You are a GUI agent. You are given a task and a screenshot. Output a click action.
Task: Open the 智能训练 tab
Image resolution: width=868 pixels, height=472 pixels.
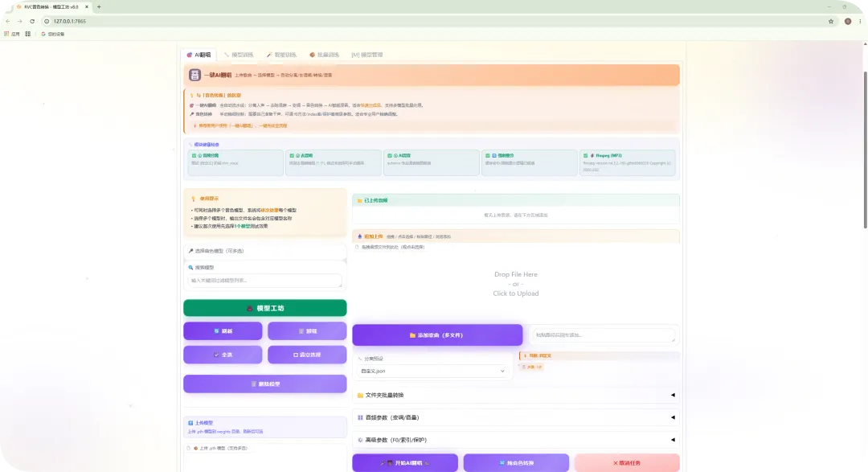281,55
